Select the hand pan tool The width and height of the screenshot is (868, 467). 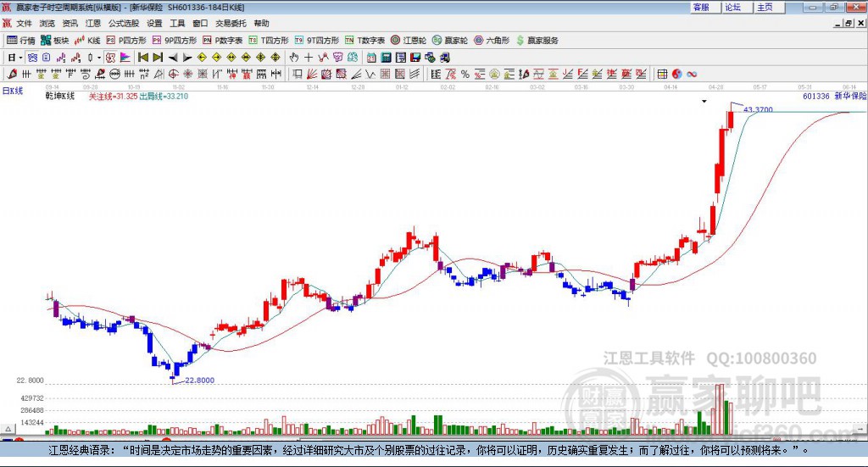294,58
